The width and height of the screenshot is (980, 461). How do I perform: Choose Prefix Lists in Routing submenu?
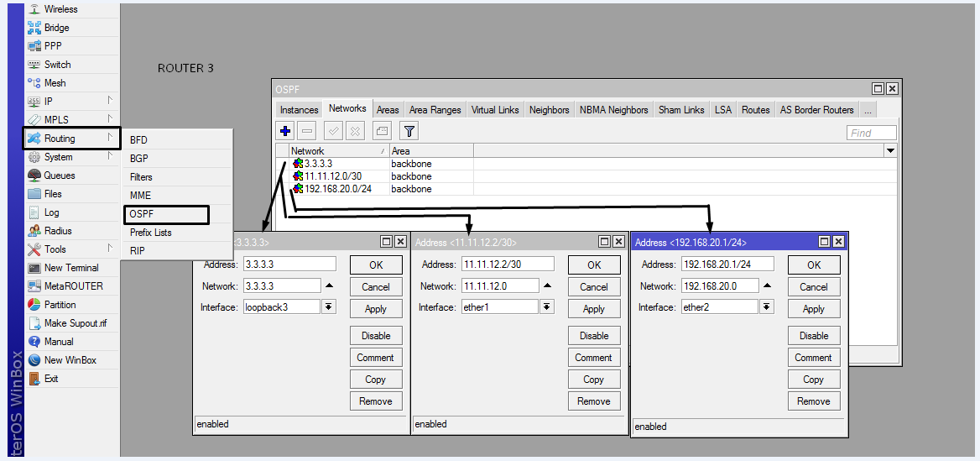point(151,233)
